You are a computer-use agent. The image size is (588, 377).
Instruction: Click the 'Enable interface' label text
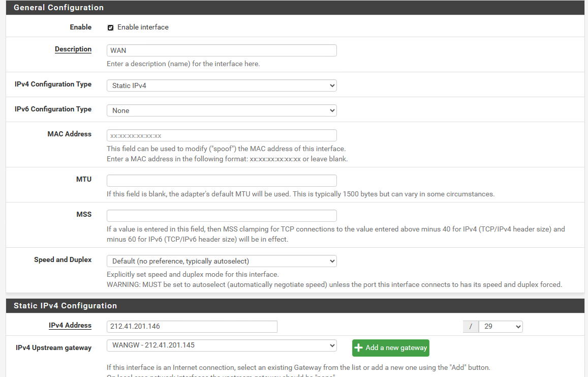click(x=143, y=27)
